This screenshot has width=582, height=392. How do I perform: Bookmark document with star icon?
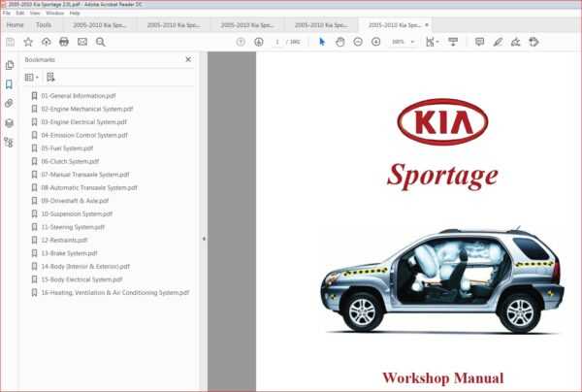28,42
